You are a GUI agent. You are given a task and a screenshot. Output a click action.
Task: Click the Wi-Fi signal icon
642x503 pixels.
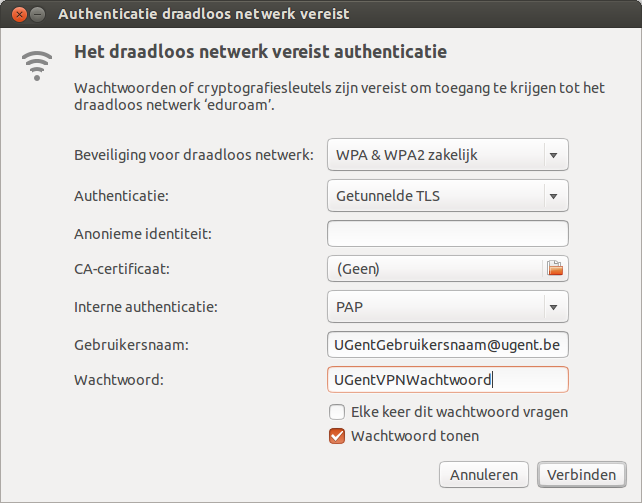(x=37, y=65)
